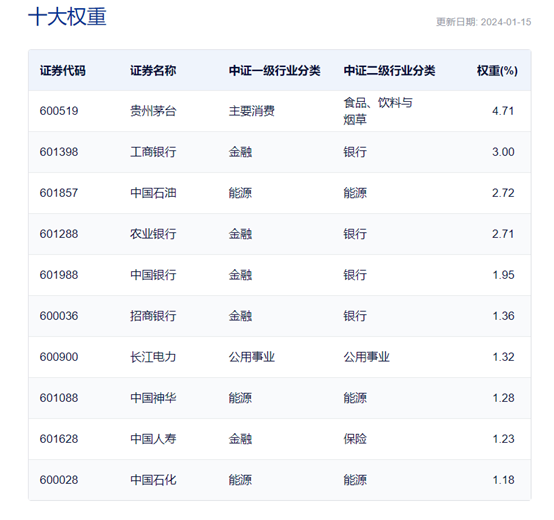The width and height of the screenshot is (554, 520).
Task: Click the 主要消费 industry cell
Action: tap(252, 111)
